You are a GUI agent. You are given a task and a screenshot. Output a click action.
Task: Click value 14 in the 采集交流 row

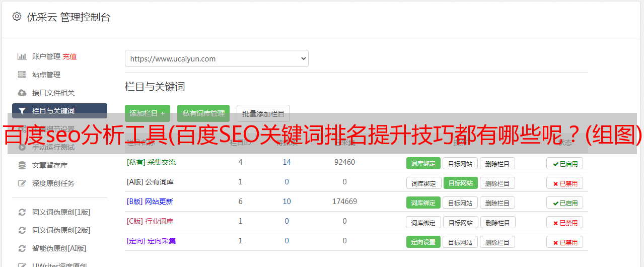tap(287, 162)
